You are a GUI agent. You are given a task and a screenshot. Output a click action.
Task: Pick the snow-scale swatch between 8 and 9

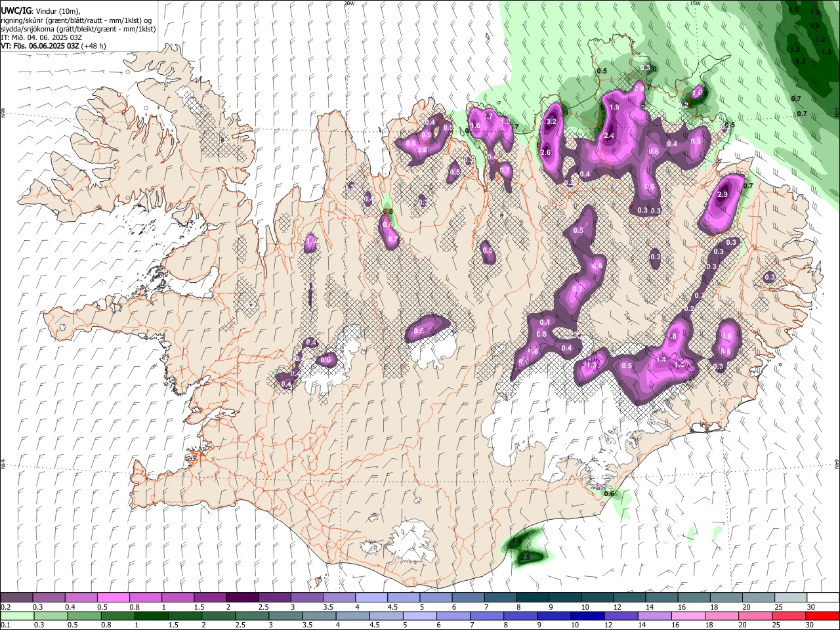point(532,597)
